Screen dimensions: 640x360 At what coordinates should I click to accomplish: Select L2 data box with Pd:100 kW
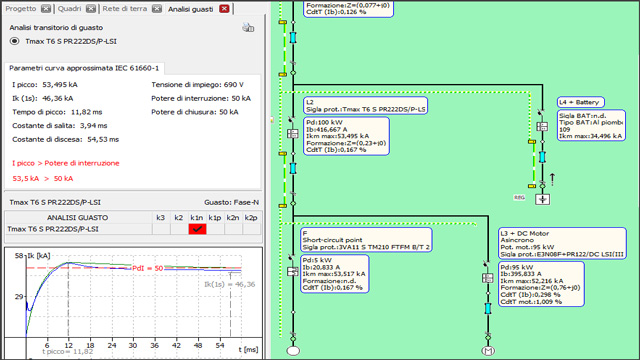(x=346, y=136)
